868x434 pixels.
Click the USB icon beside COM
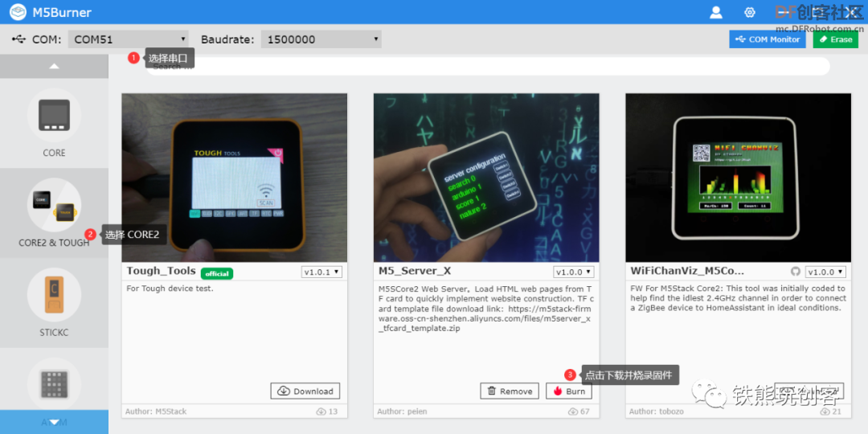(18, 39)
